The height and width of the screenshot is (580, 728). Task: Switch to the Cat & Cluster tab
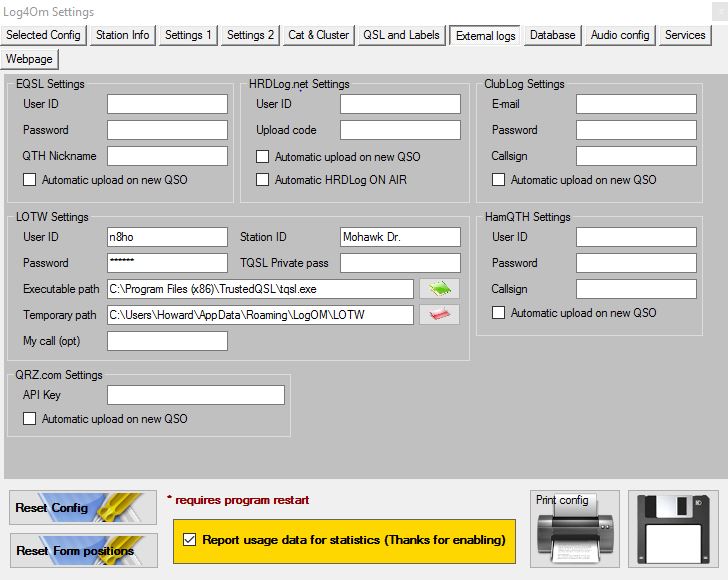tap(318, 35)
